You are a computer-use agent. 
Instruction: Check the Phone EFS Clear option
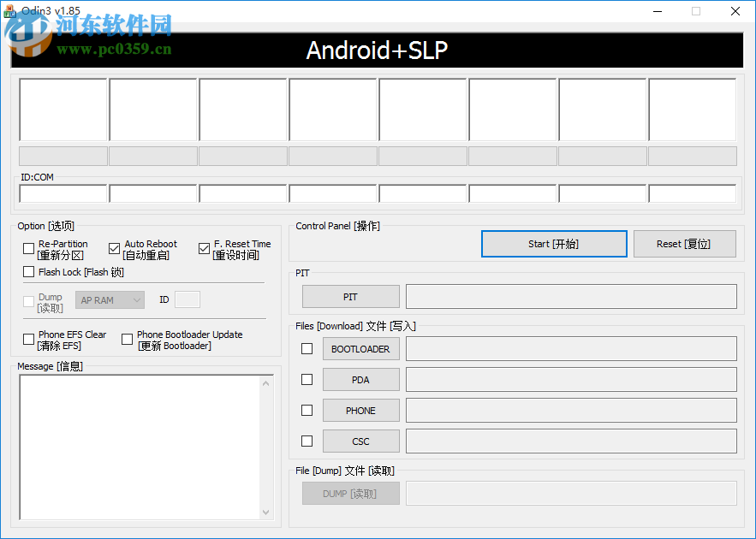[x=28, y=339]
